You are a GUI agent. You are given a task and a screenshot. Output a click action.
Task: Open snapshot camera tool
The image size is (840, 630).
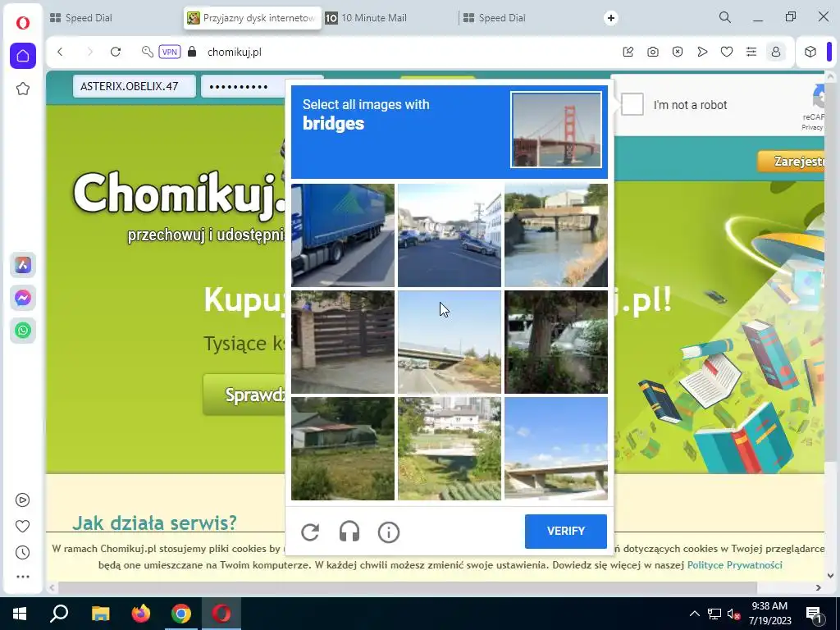coord(652,52)
